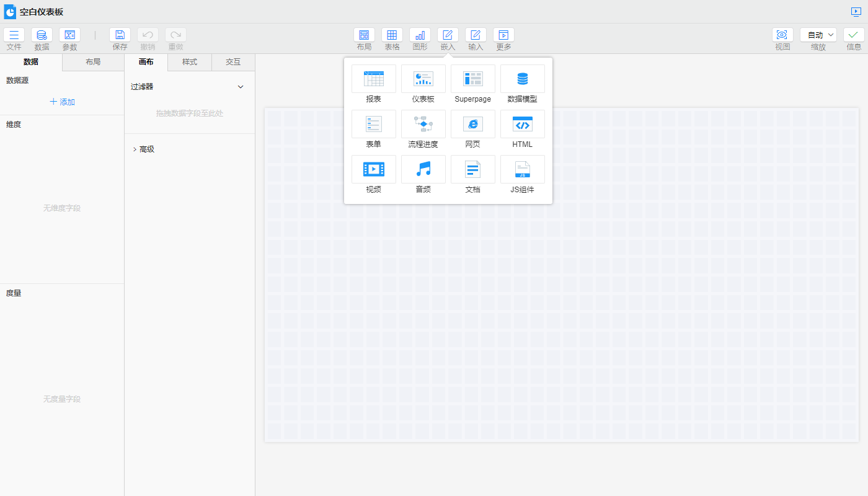Click the preview icon at top right

[856, 12]
